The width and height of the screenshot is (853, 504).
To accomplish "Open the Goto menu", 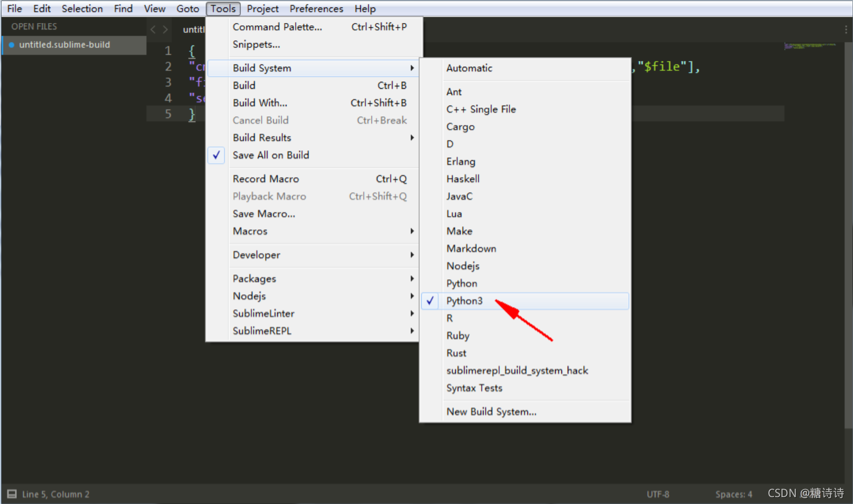I will coord(188,9).
